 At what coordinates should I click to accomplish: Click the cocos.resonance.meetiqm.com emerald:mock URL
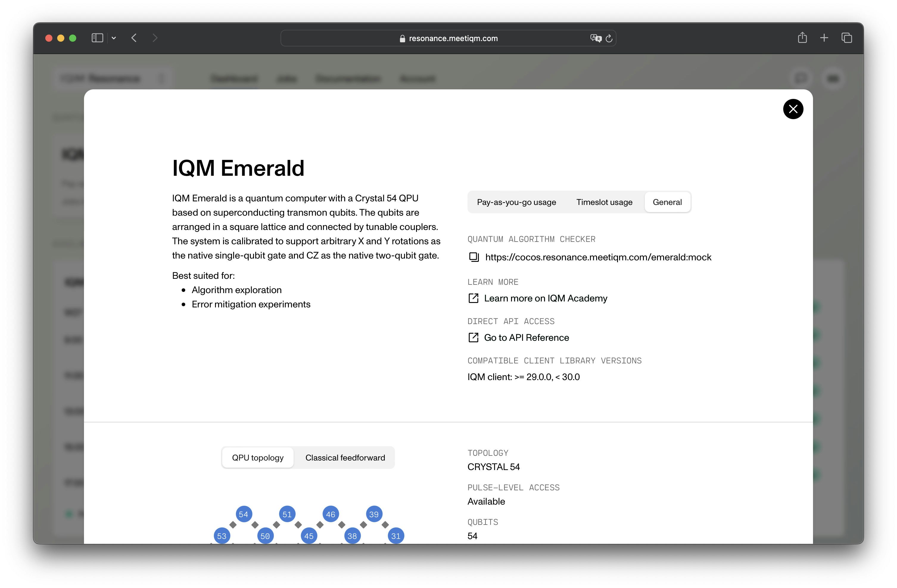click(598, 257)
